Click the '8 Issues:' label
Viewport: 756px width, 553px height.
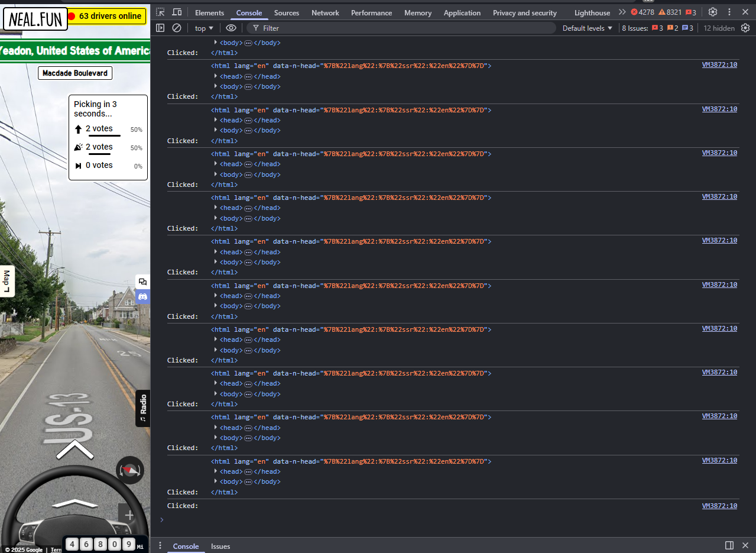pyautogui.click(x=635, y=28)
